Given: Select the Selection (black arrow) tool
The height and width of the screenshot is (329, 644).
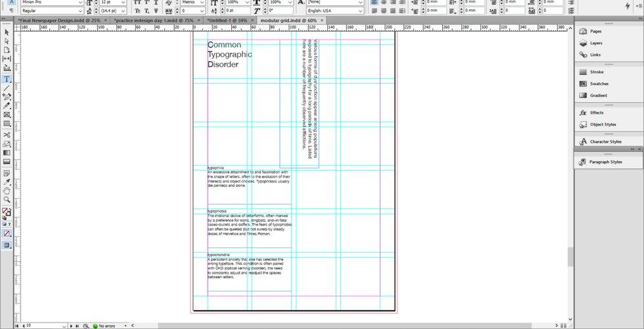Looking at the screenshot, I should coord(7,32).
